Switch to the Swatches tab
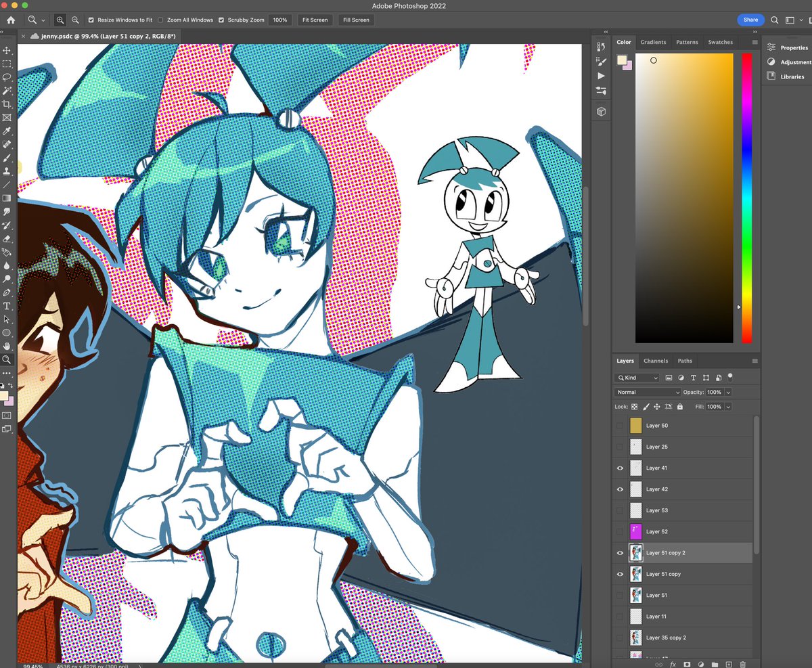 tap(720, 42)
